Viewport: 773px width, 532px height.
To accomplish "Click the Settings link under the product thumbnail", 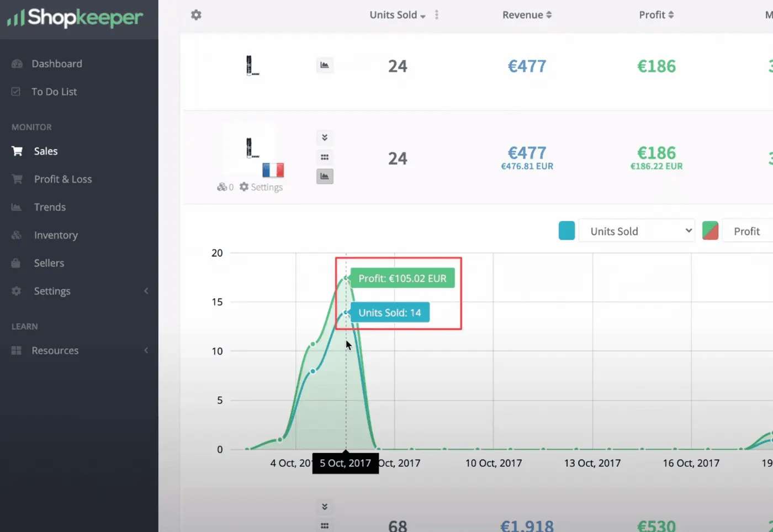I will 261,187.
